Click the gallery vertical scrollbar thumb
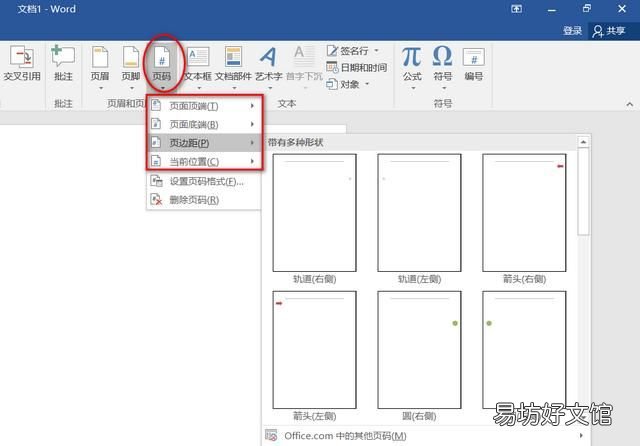640x446 pixels. point(583,191)
